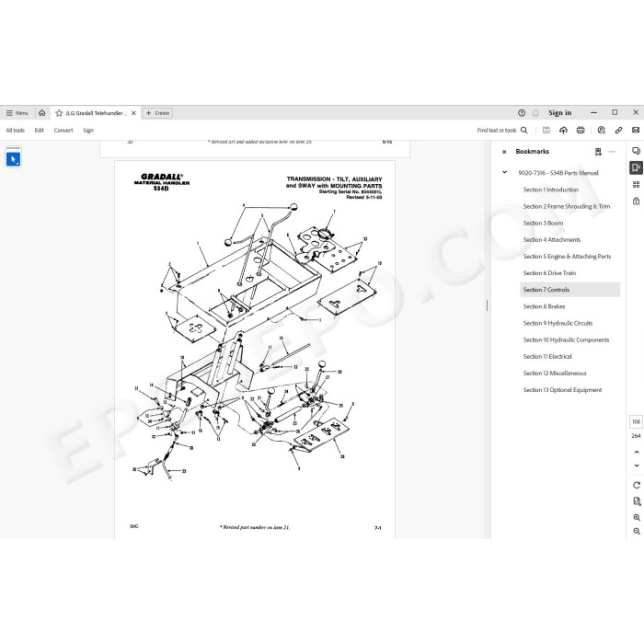The width and height of the screenshot is (644, 644).
Task: Open the Sign menu
Action: pyautogui.click(x=88, y=131)
